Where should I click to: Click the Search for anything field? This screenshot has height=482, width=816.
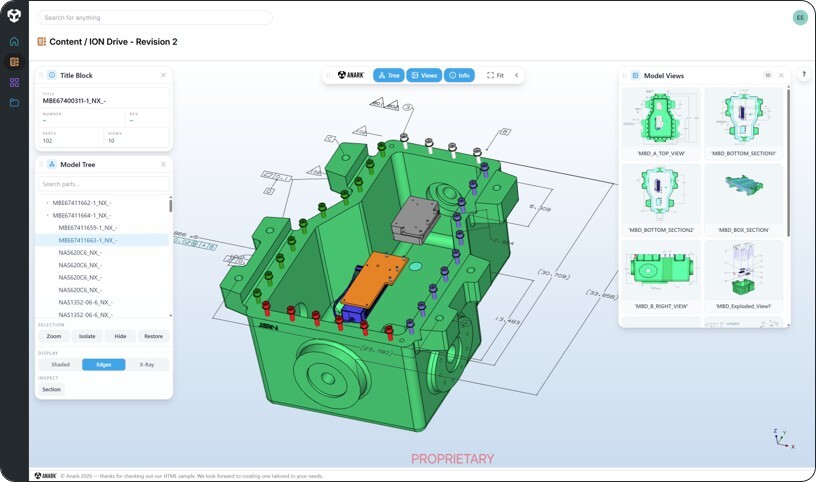point(155,18)
